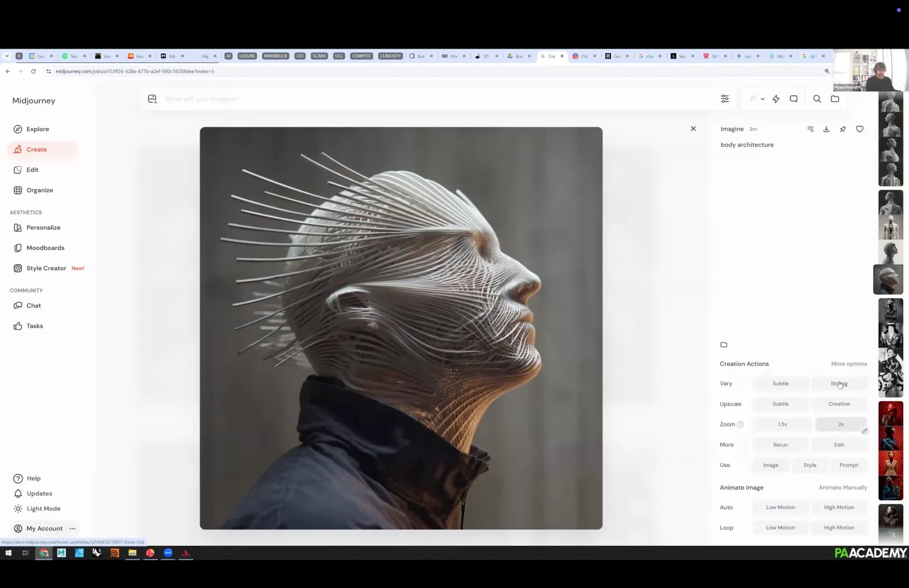
Task: Open the My Account three-dots menu
Action: (73, 529)
